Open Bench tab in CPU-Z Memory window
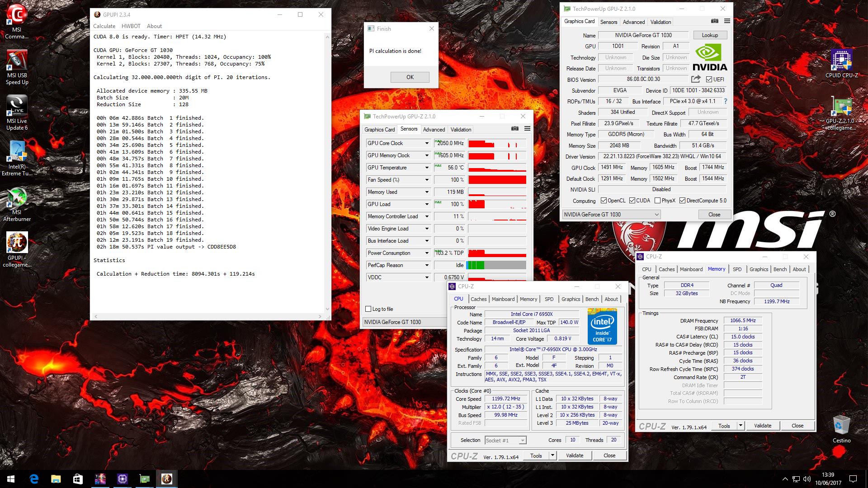 (780, 269)
